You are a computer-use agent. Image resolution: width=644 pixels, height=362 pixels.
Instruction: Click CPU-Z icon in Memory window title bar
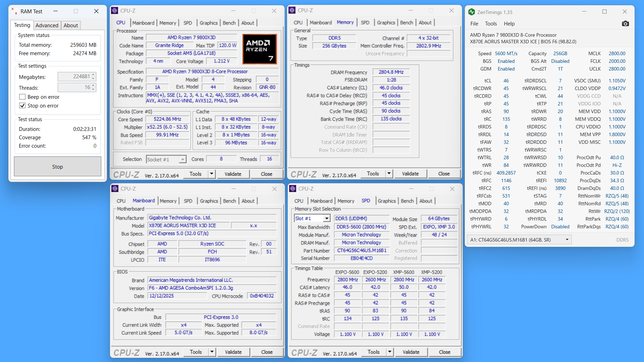(x=292, y=10)
